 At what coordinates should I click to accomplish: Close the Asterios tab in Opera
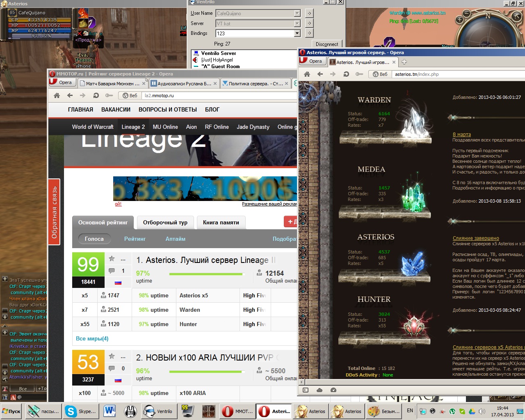coord(394,62)
